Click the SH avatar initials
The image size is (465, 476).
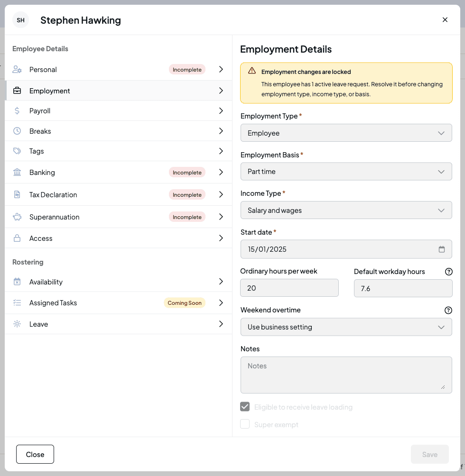[20, 20]
